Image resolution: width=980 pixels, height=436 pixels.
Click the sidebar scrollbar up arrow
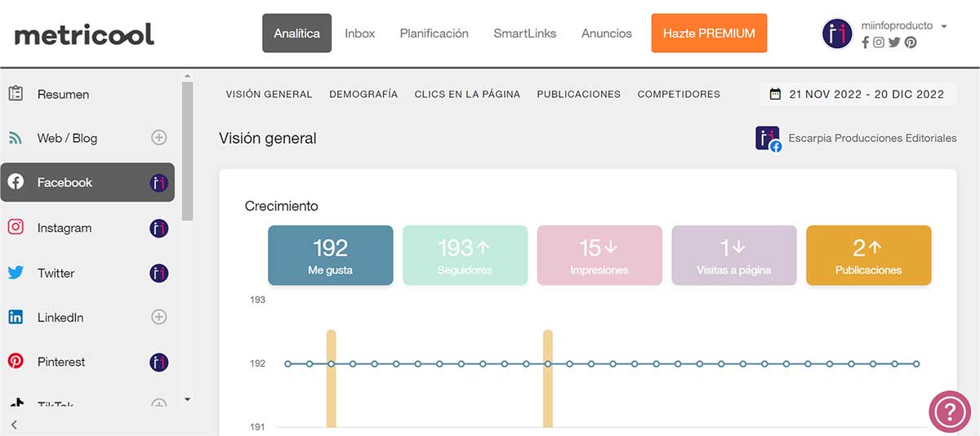(188, 75)
